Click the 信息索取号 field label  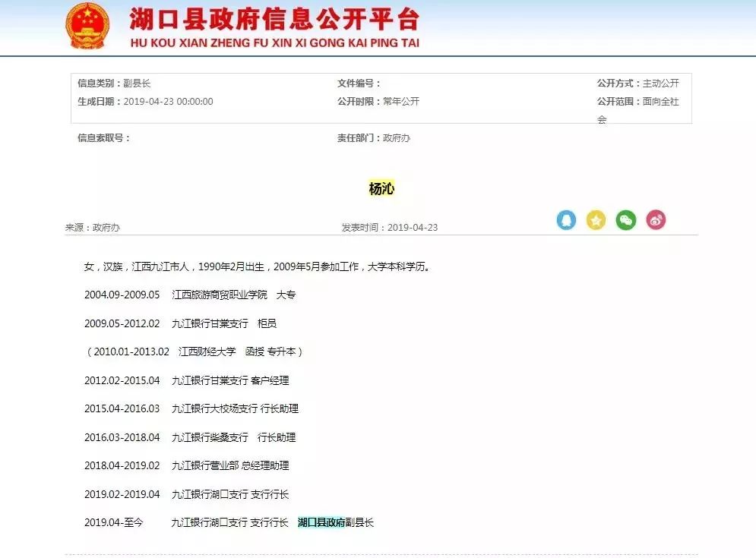point(104,138)
